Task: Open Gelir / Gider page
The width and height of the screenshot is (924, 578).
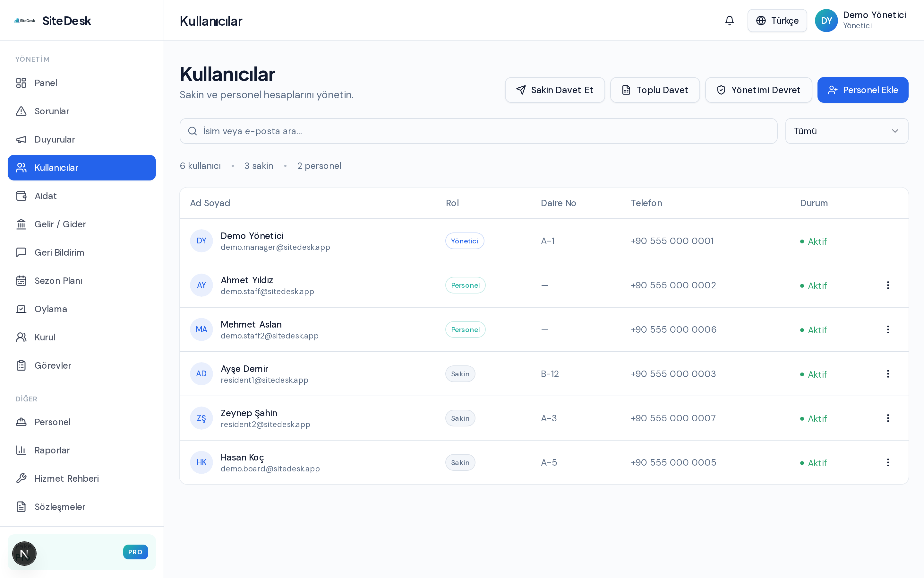Action: pos(82,224)
